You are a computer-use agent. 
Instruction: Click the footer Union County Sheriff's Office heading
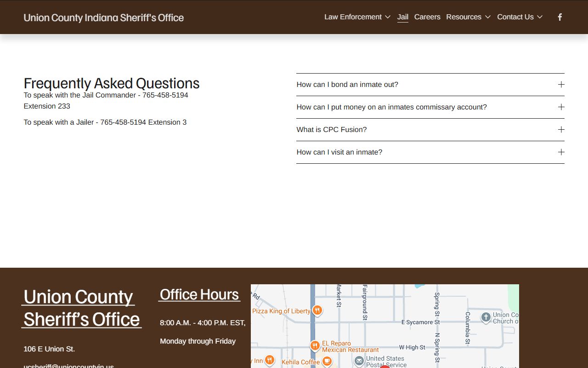click(x=82, y=308)
